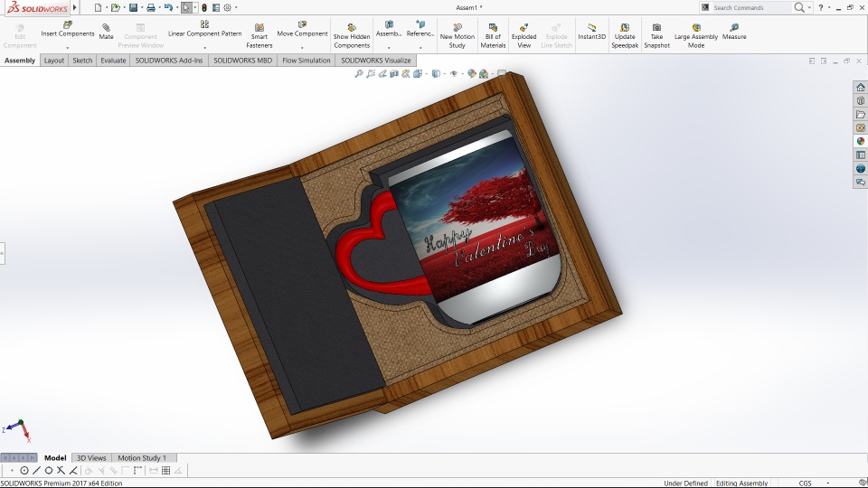
Task: Open the Smart Fasteners tool
Action: pos(259,28)
